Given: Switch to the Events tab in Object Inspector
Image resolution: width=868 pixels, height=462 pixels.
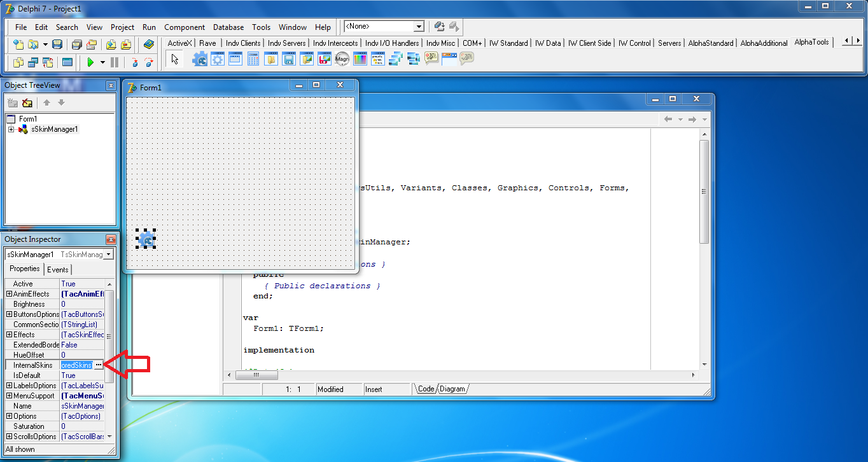Looking at the screenshot, I should pyautogui.click(x=58, y=269).
